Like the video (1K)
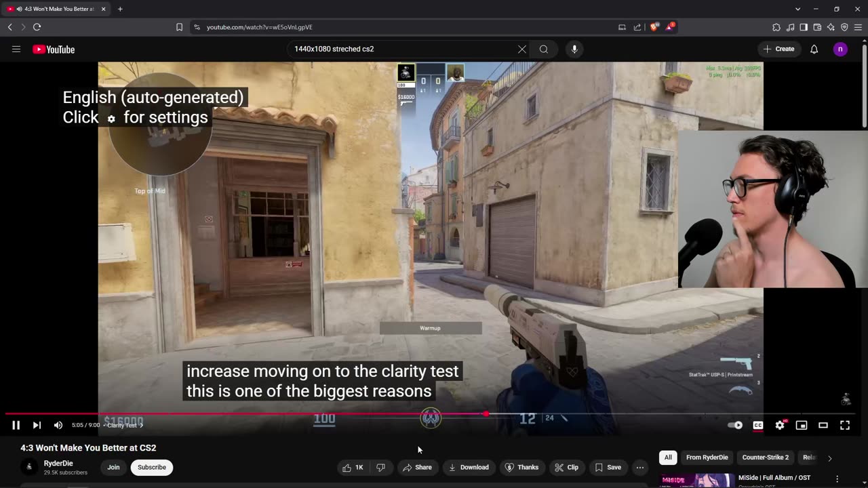 point(353,467)
